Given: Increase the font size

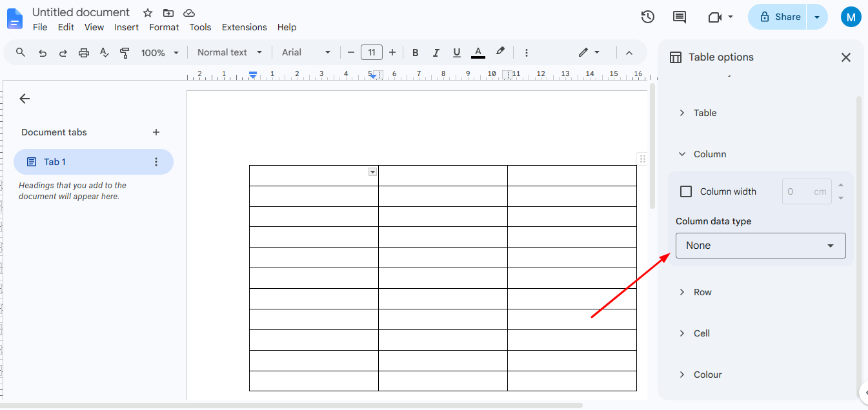Looking at the screenshot, I should coord(392,53).
